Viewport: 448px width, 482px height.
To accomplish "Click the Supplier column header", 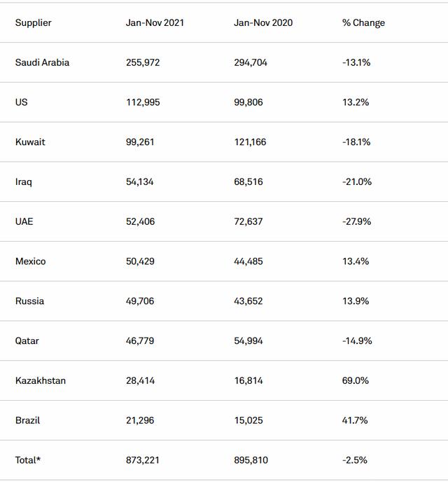I will (x=33, y=22).
